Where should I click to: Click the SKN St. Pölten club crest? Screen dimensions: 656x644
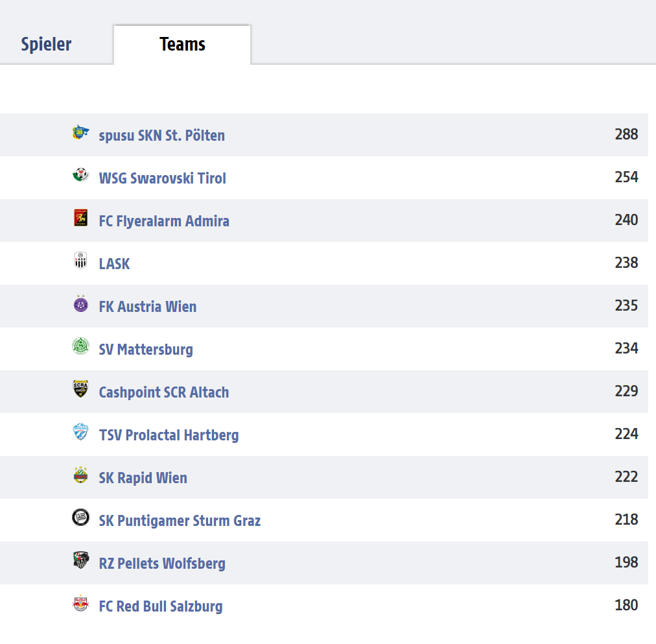pyautogui.click(x=80, y=132)
